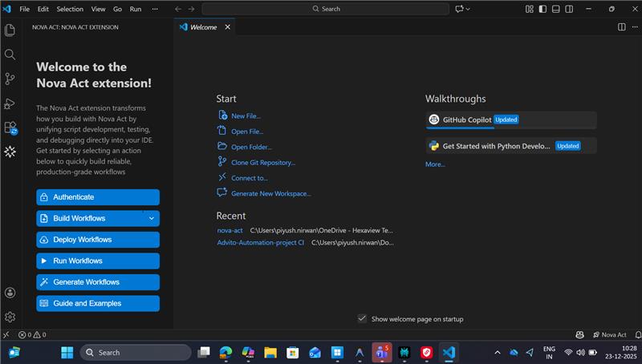Image resolution: width=642 pixels, height=364 pixels.
Task: Click the Generate Workflows button
Action: [98, 282]
